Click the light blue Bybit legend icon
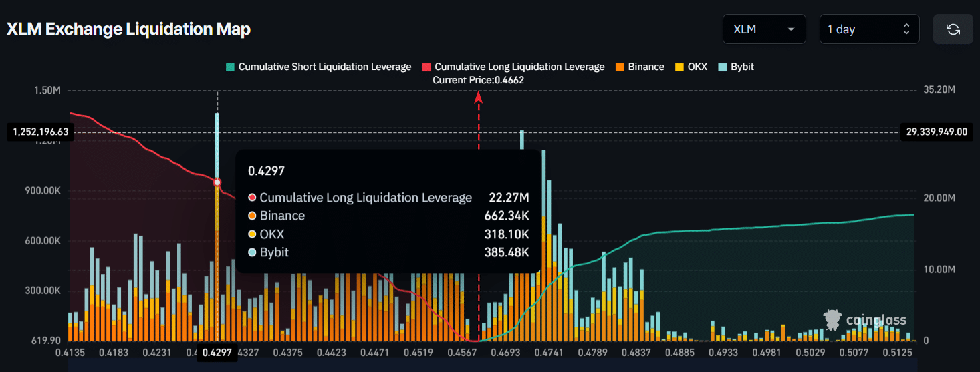Image resolution: width=980 pixels, height=372 pixels. point(722,67)
